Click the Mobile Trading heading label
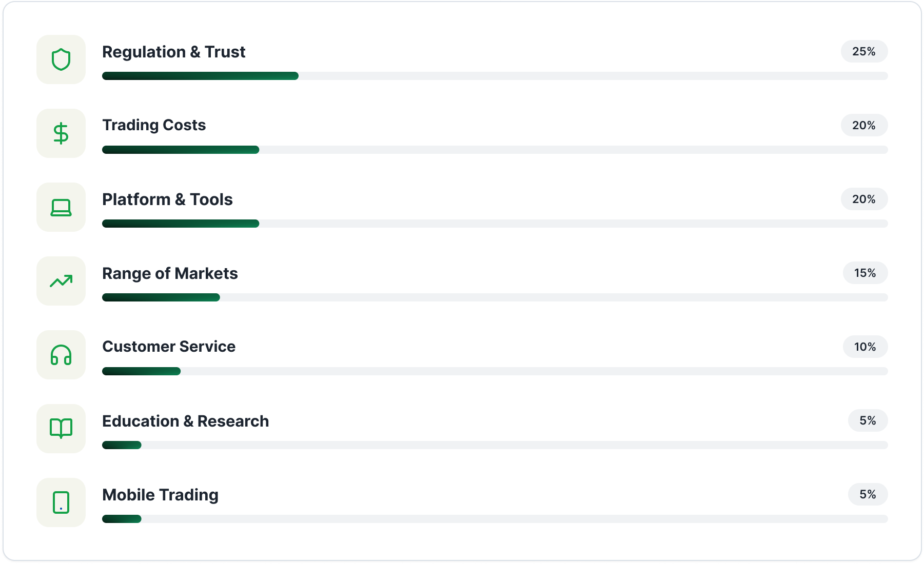 coord(160,495)
